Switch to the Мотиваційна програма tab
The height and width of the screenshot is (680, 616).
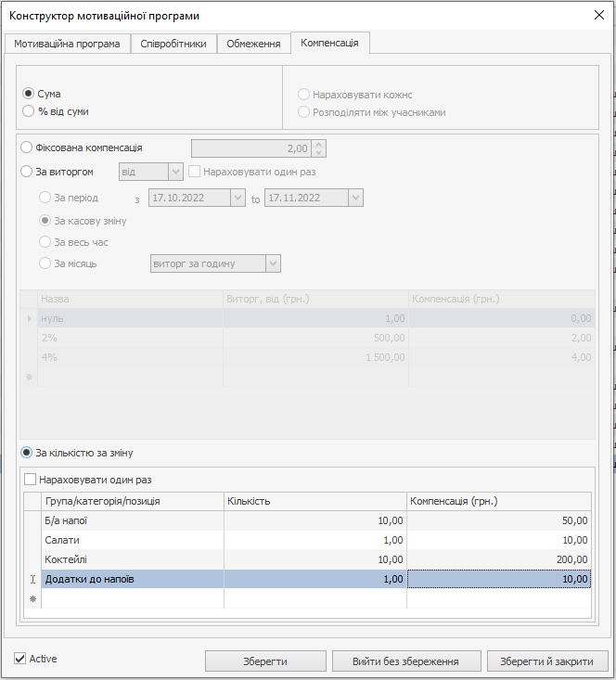(x=67, y=44)
